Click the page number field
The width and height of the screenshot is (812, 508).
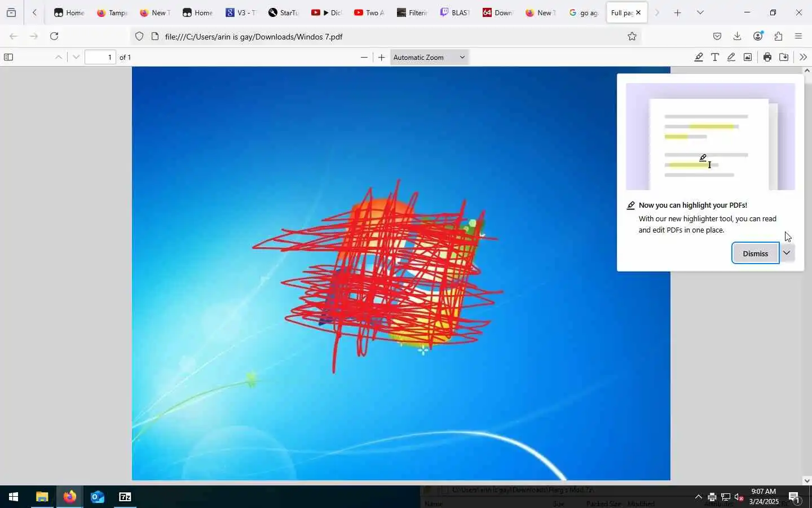pos(100,57)
